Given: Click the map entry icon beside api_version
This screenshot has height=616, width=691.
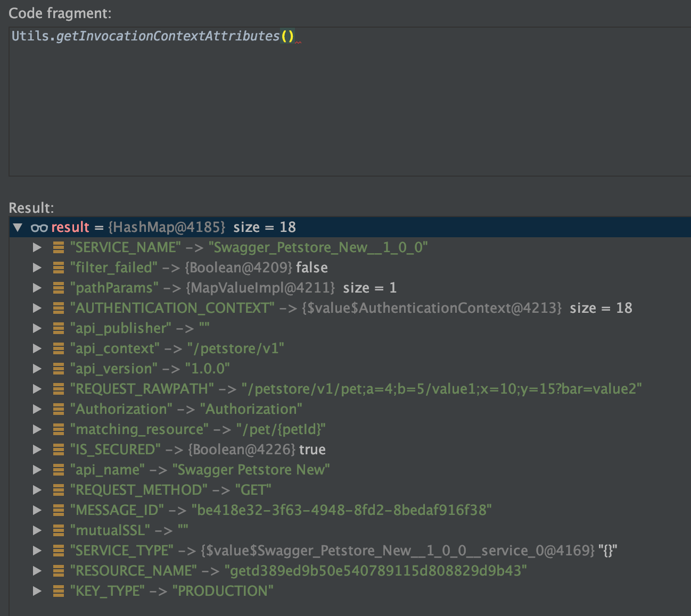Looking at the screenshot, I should pos(59,368).
